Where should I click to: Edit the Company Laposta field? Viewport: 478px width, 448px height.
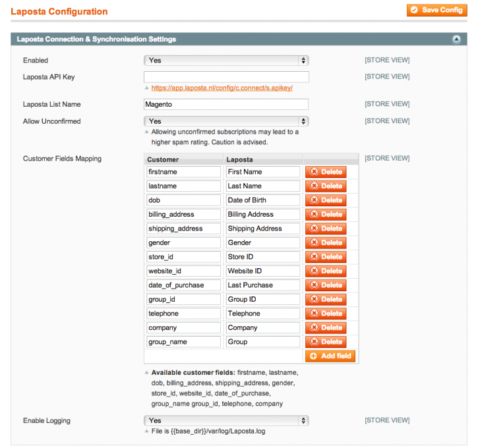point(263,327)
